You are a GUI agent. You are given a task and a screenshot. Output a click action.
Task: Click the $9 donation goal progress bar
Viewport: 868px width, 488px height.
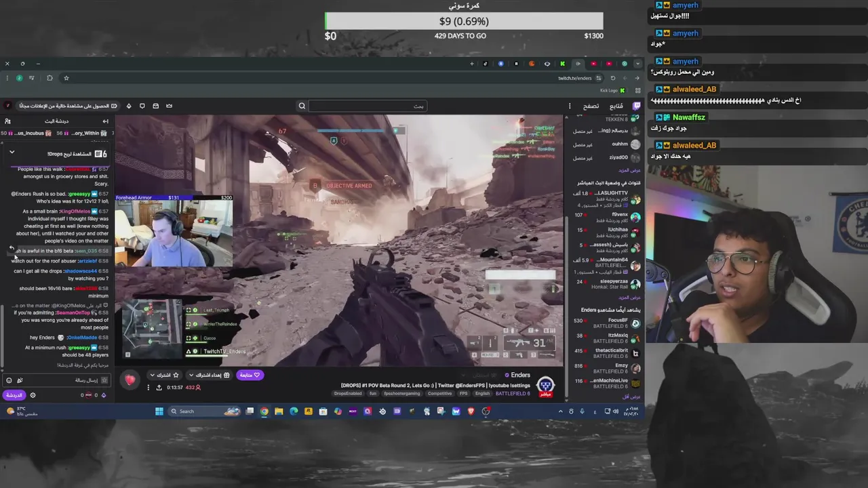pyautogui.click(x=465, y=21)
